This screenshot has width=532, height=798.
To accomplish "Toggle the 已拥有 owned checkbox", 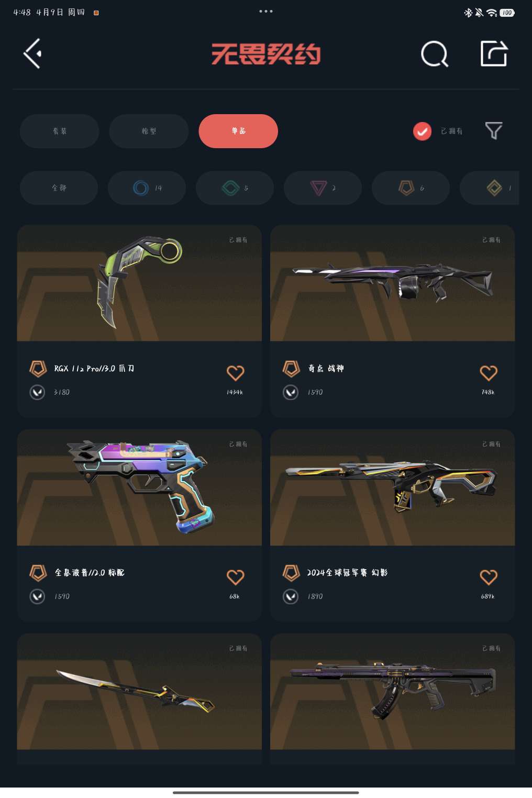I will [x=422, y=131].
